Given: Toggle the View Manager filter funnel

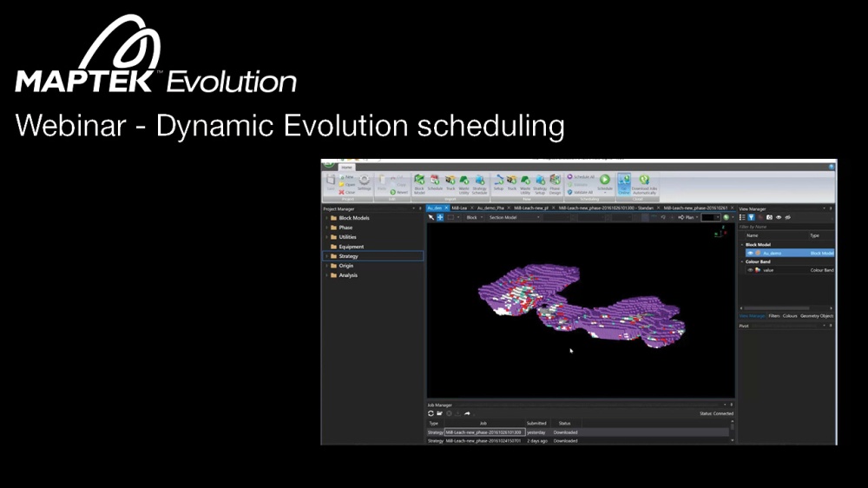Looking at the screenshot, I should tap(751, 217).
